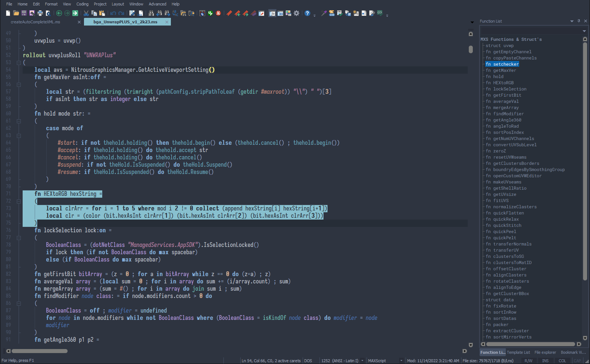The width and height of the screenshot is (590, 364).
Task: Open the color picker eyedropper tool
Action: coord(323,13)
